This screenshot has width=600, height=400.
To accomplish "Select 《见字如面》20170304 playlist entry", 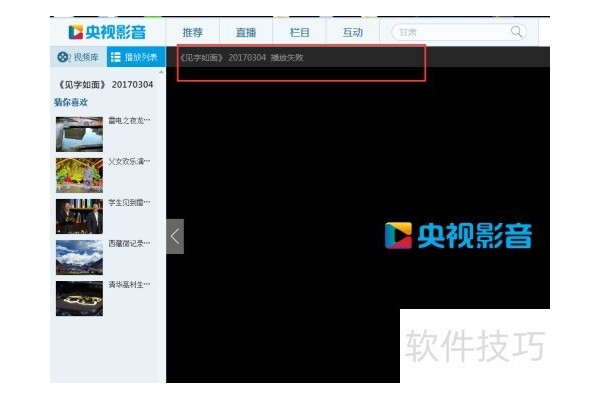I will (x=105, y=85).
